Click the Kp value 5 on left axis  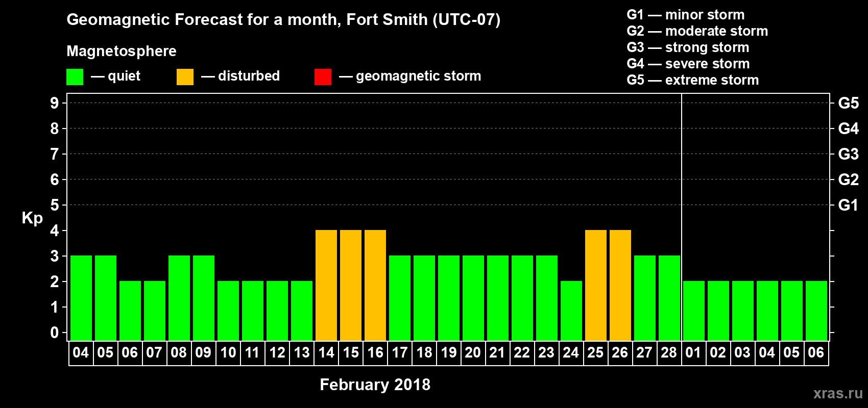click(55, 205)
